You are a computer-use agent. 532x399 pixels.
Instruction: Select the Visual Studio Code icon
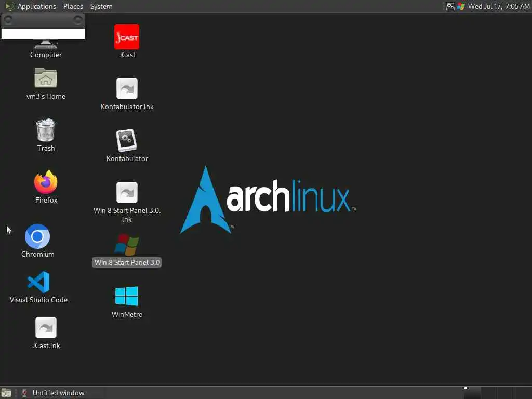[38, 282]
